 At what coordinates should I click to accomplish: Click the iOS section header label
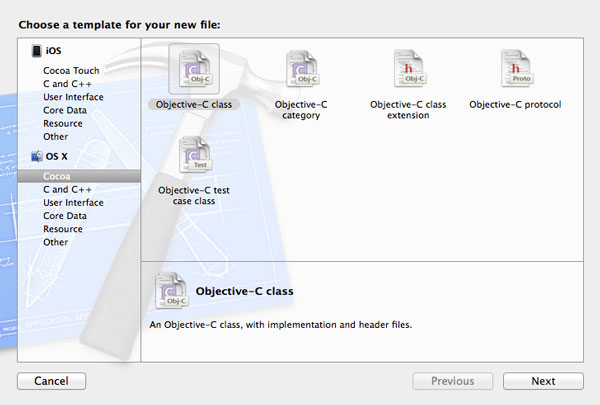coord(54,51)
